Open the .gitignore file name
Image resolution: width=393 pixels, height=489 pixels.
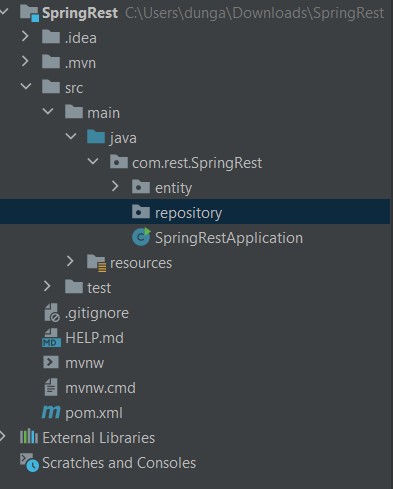point(97,313)
